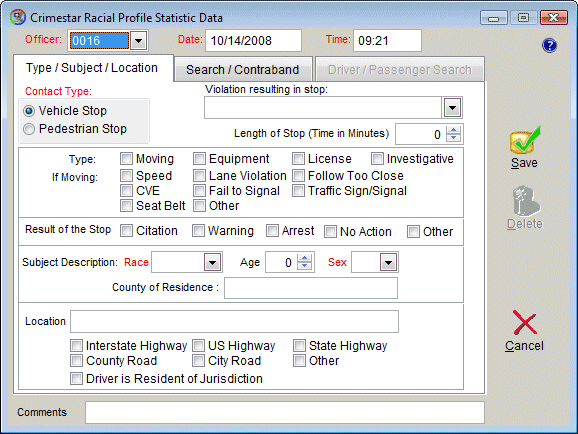578x434 pixels.
Task: Click the Save checkmark icon
Action: coord(525,140)
